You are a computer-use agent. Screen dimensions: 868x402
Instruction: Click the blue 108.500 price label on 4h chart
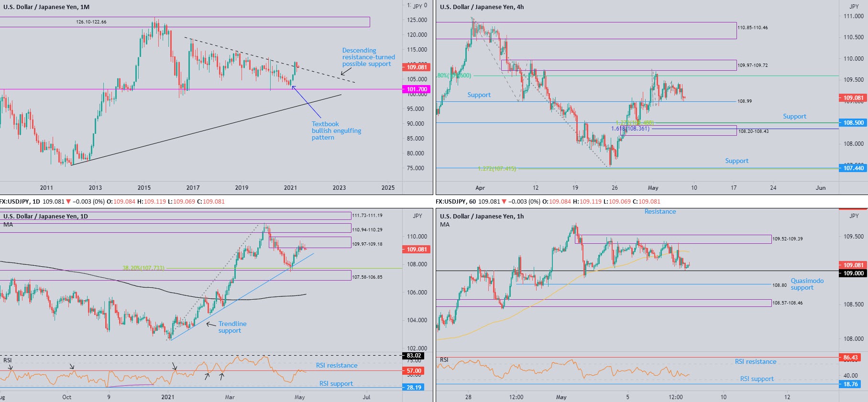pyautogui.click(x=853, y=123)
